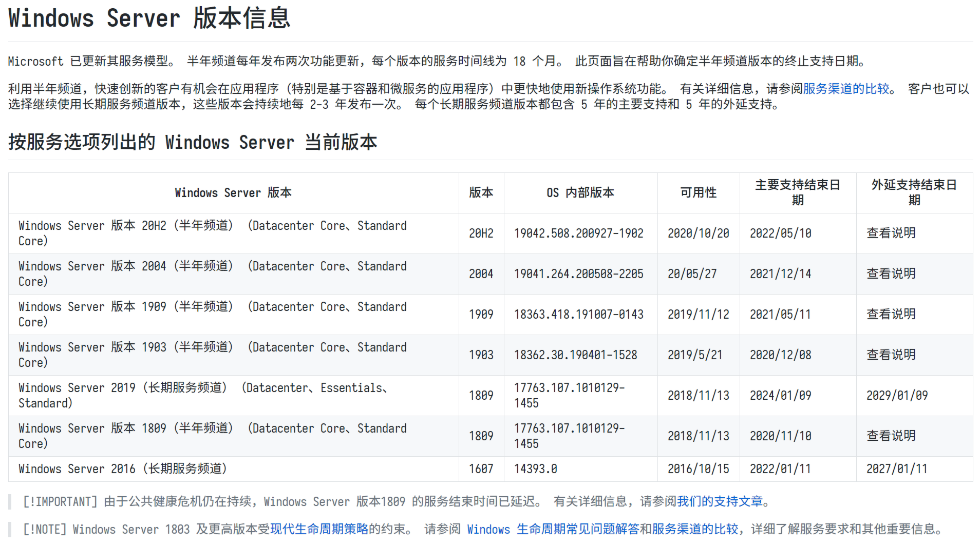Click 查看说明 in the 1903 row
Image resolution: width=980 pixels, height=546 pixels.
pyautogui.click(x=891, y=355)
